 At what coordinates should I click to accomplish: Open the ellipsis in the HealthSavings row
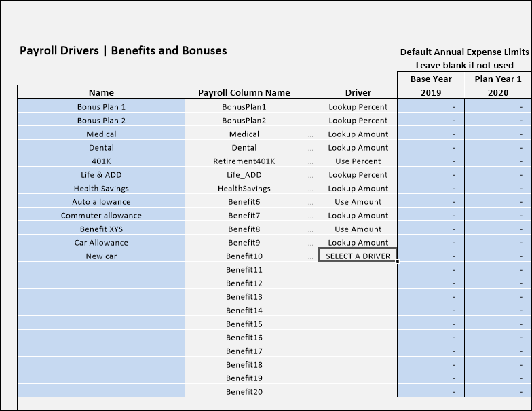click(311, 189)
